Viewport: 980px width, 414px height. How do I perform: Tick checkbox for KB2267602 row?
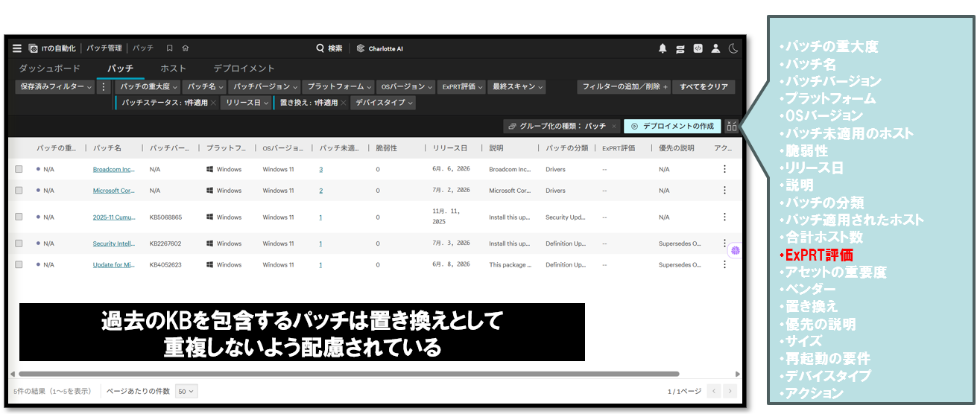pyautogui.click(x=19, y=243)
